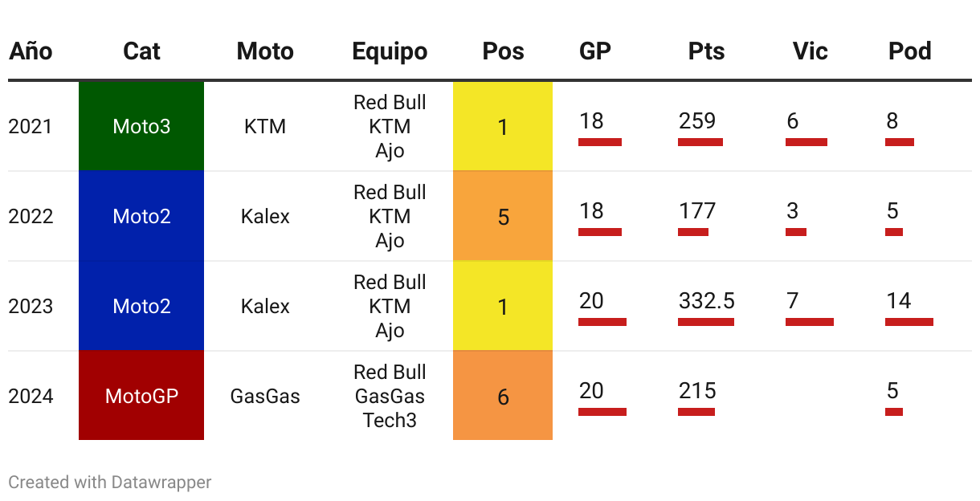The height and width of the screenshot is (501, 980).
Task: Select the Pod column header
Action: click(909, 51)
